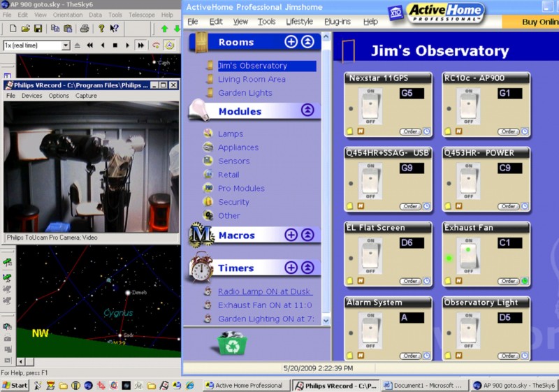Screen dimensions: 559x392
Task: Toggle the Nexstar 11GPS power switch
Action: coord(370,106)
